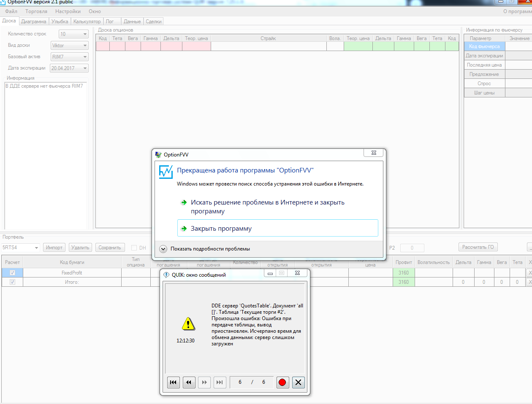Image resolution: width=532 pixels, height=404 pixels.
Task: Click the 3160 profit cell in Итого row
Action: tap(404, 282)
